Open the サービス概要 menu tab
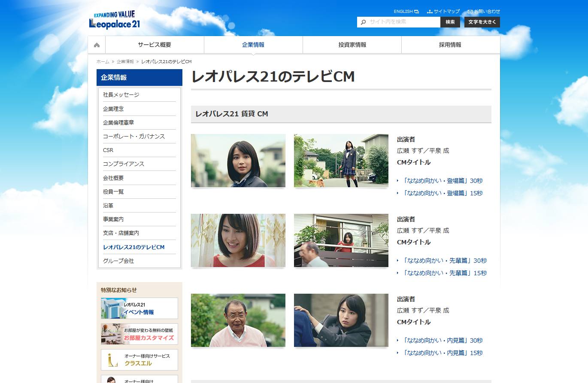The image size is (588, 383). [x=155, y=45]
